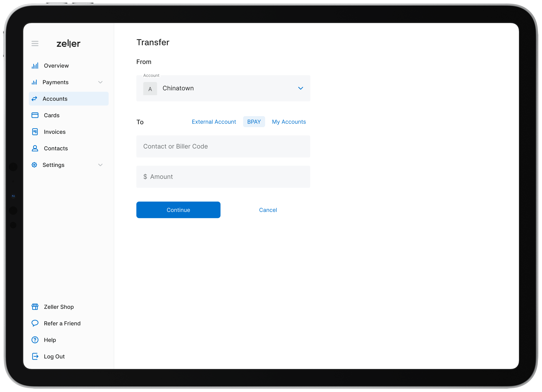Click the Payments chart icon
This screenshot has height=392, width=542.
[x=34, y=82]
